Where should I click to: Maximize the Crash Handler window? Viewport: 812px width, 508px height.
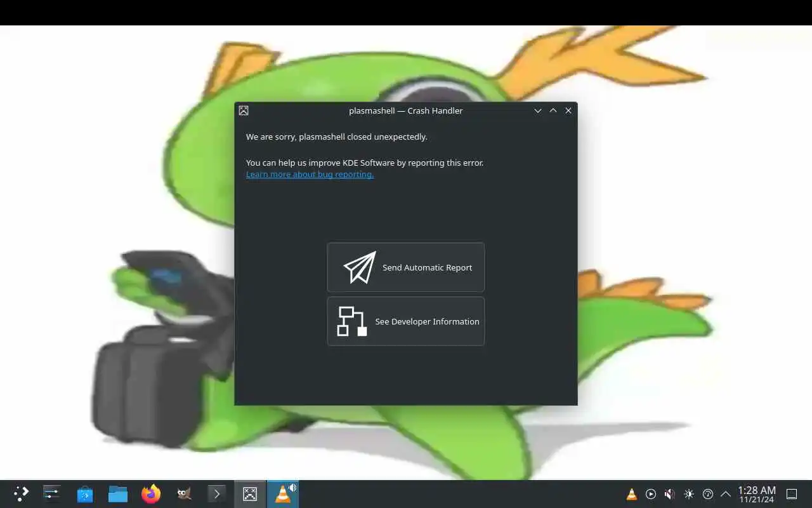point(553,110)
